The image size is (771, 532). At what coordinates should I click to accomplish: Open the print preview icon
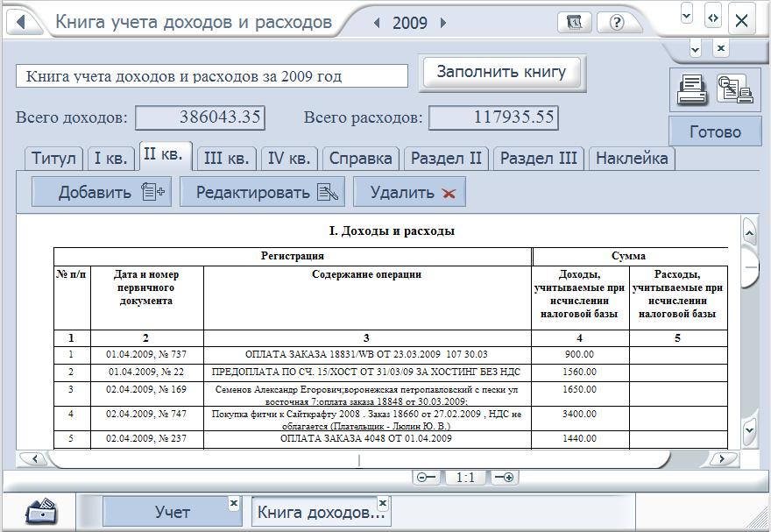(x=734, y=89)
